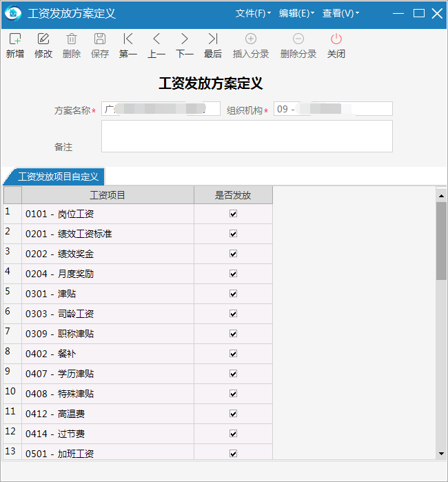Uncheck 是否发放 for 绩效奖金
This screenshot has height=482, width=448.
pyautogui.click(x=233, y=254)
